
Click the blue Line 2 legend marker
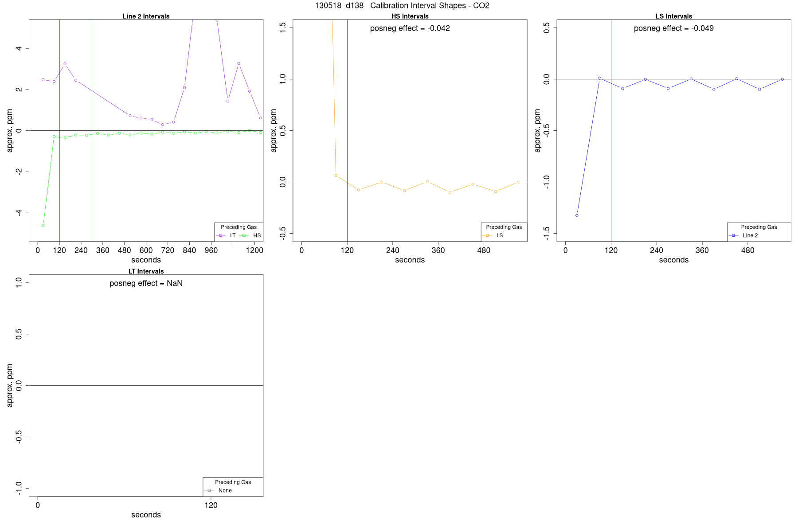733,235
